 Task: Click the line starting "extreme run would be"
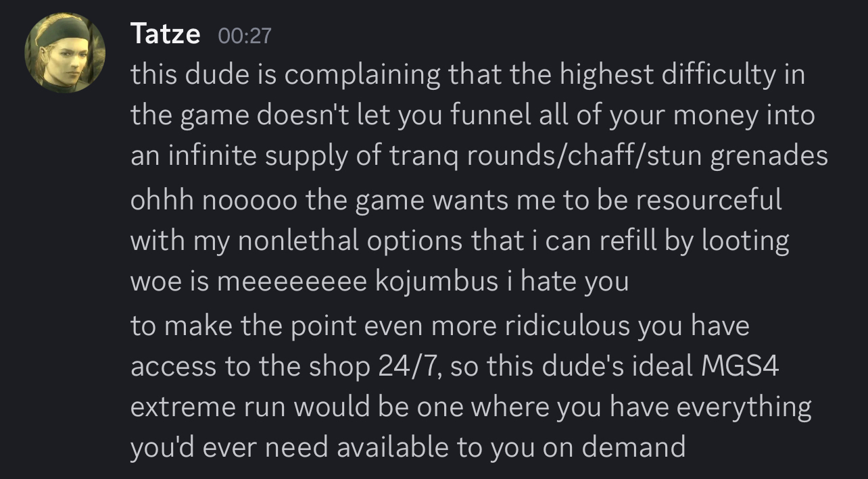[471, 407]
